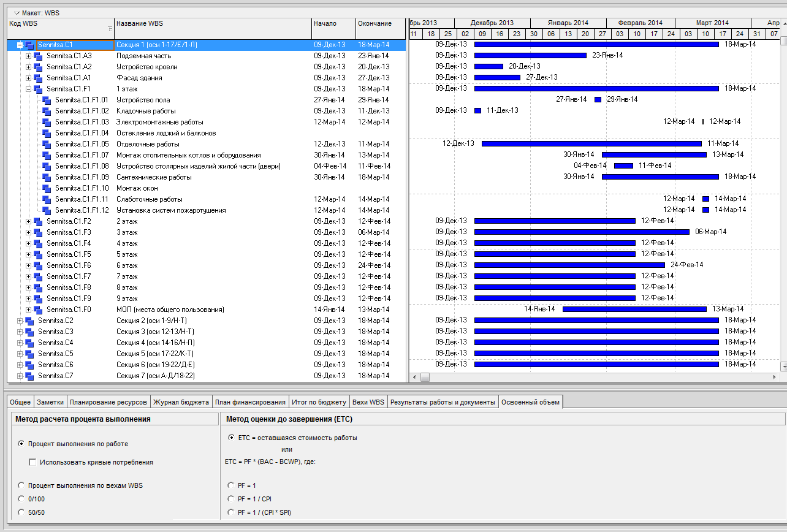Open the Макет: WBS layout dropdown arrow
787x532 pixels.
pos(17,12)
